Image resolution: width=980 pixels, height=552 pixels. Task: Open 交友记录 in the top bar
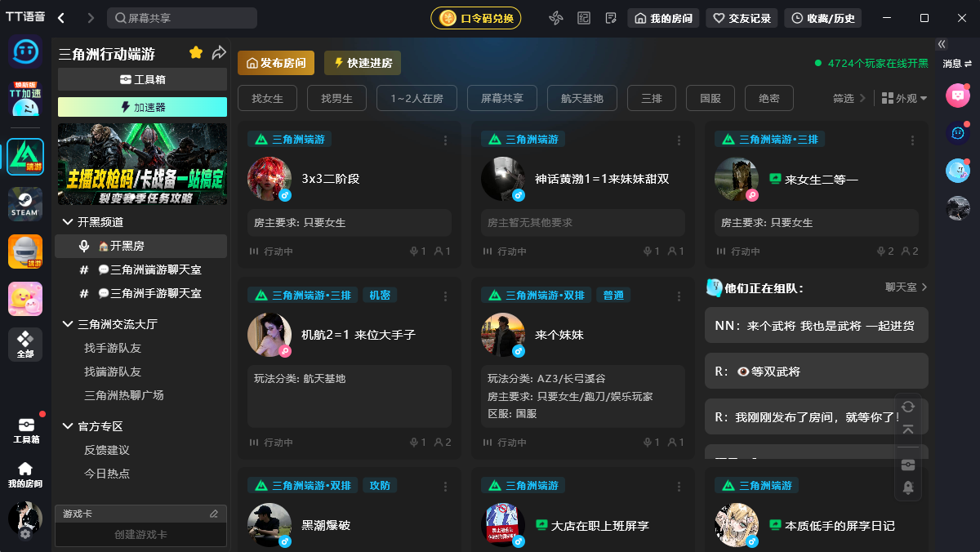tap(742, 18)
